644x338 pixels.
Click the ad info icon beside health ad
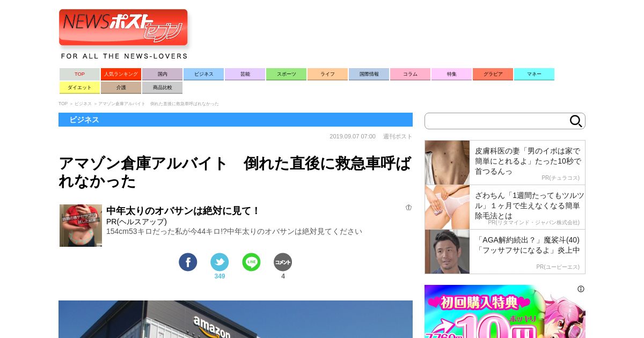(x=408, y=208)
